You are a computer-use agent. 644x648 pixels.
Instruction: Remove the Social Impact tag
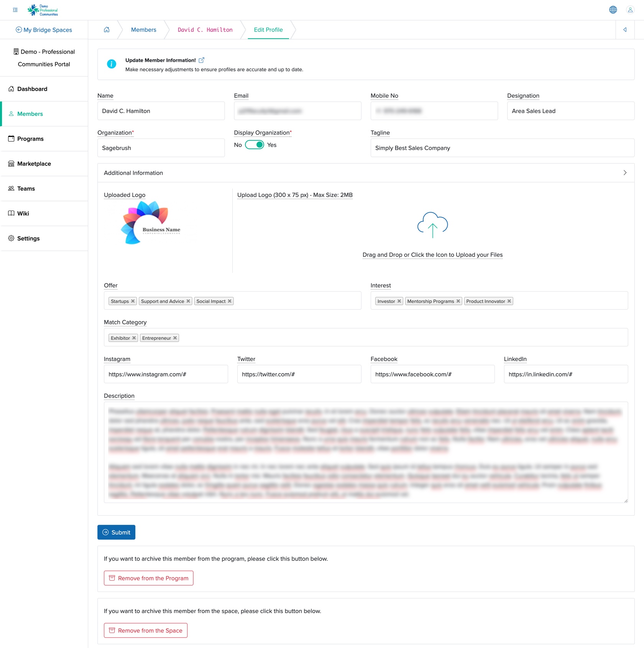[230, 301]
